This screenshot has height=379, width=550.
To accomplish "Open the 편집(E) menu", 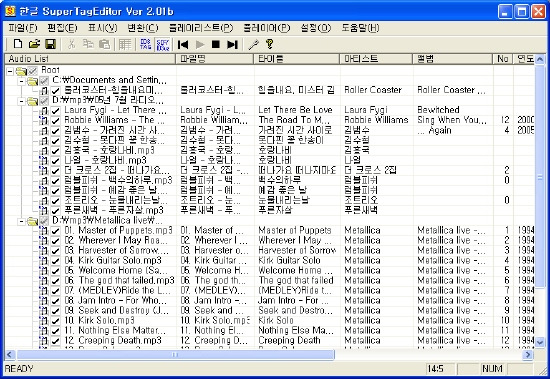I will 62,28.
